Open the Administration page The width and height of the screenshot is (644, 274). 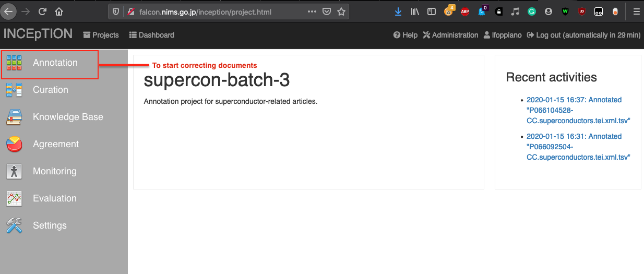tap(450, 35)
